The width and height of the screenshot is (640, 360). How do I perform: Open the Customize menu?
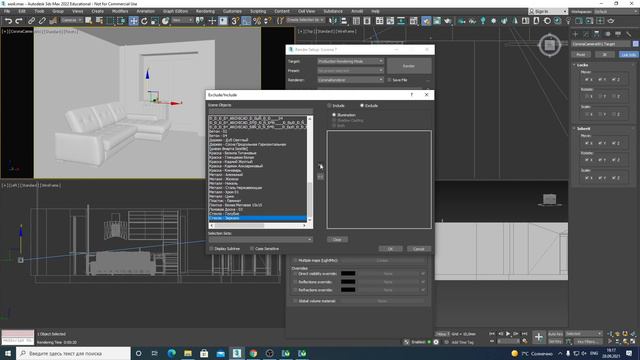232,11
